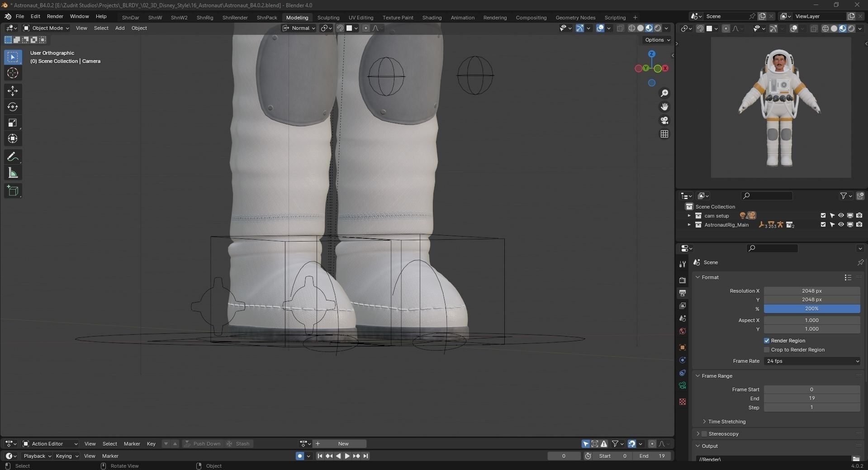The height and width of the screenshot is (470, 868).
Task: Open the Texture properties tab
Action: [x=683, y=402]
